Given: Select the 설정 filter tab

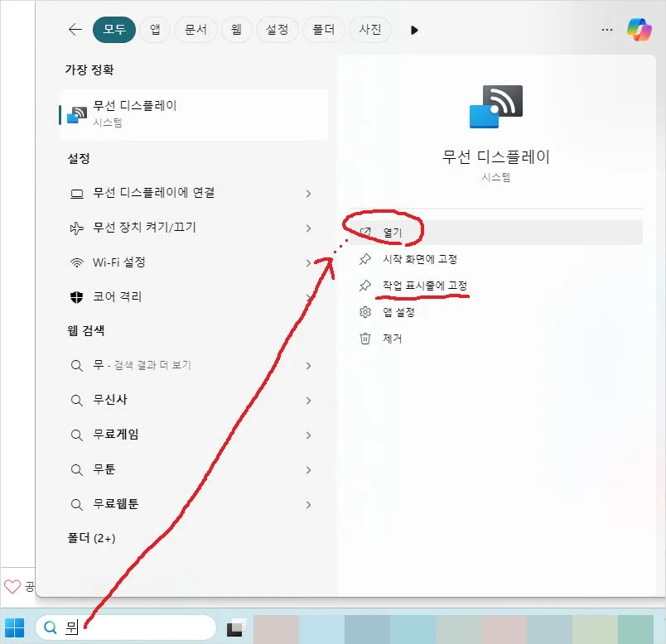Looking at the screenshot, I should click(277, 30).
